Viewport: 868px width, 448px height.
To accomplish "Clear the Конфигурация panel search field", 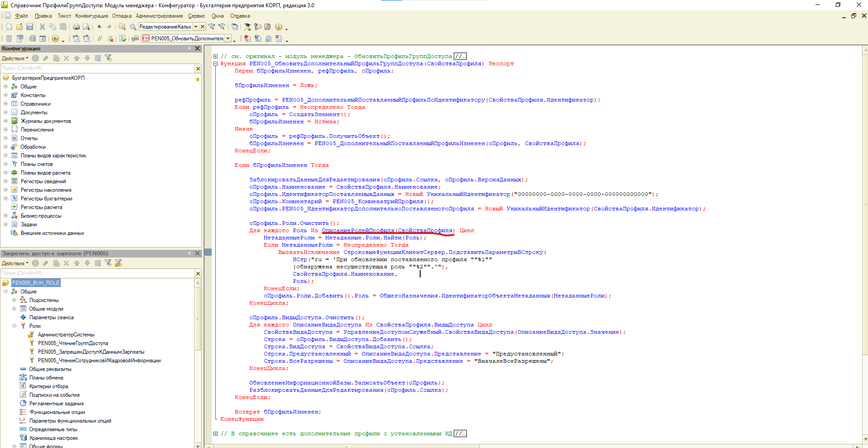I will pyautogui.click(x=198, y=68).
